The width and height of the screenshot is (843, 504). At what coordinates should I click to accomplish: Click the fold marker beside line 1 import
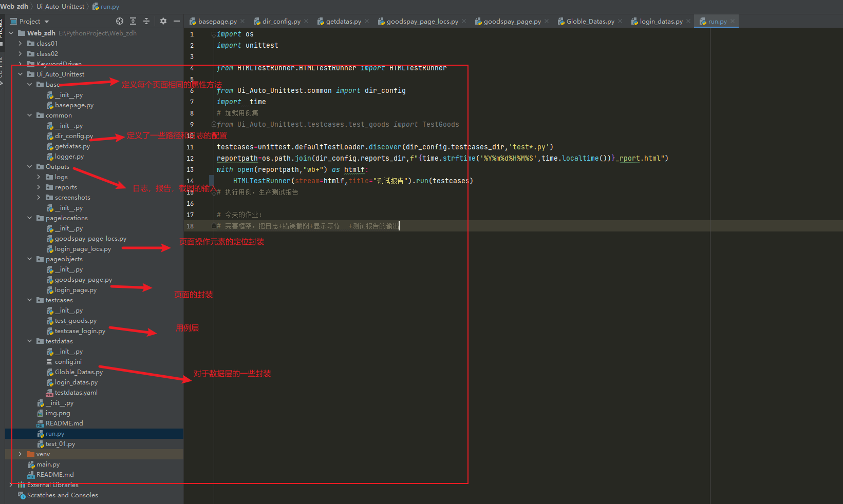click(214, 34)
